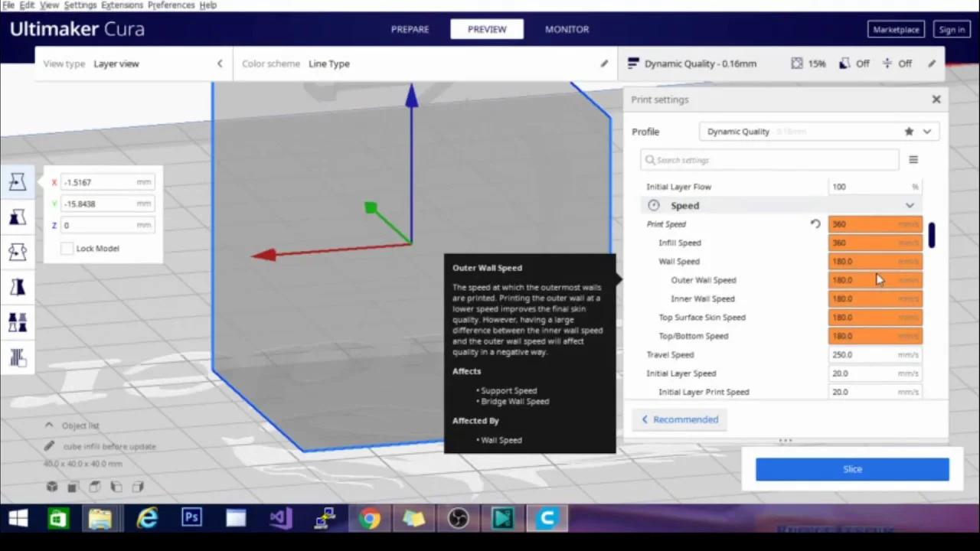Click the Slice button
The height and width of the screenshot is (551, 980).
[x=852, y=469]
